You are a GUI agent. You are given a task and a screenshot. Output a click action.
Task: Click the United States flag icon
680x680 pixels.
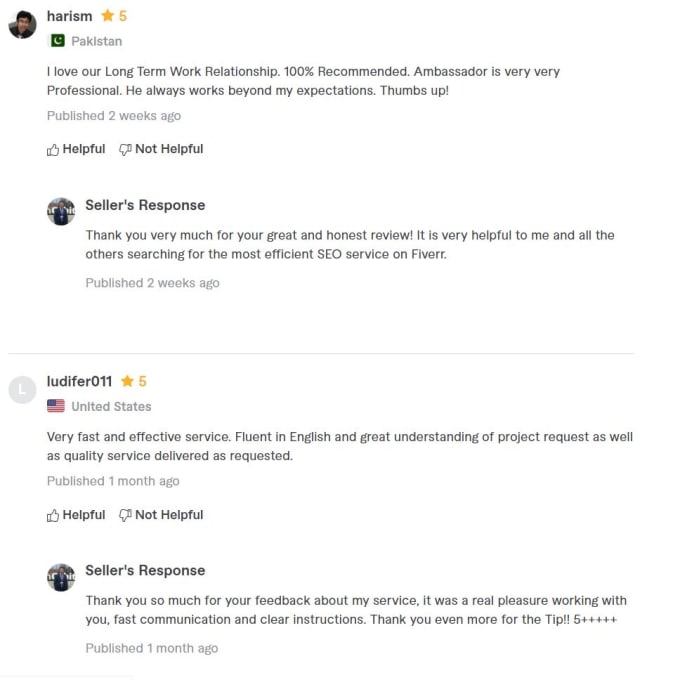(x=56, y=406)
